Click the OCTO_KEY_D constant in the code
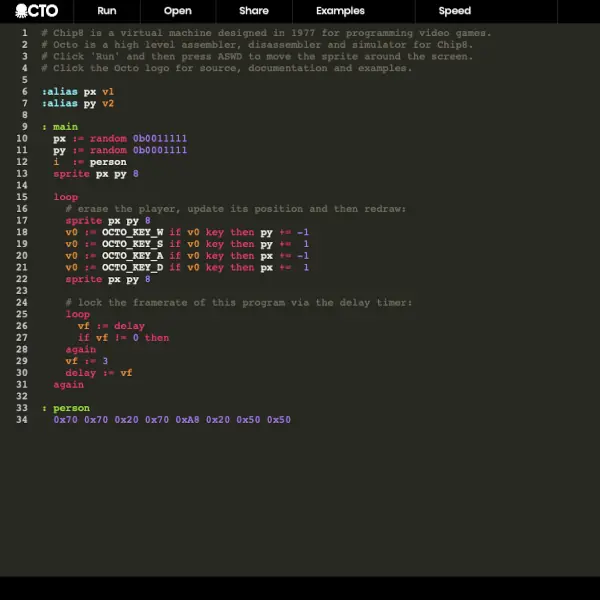Image resolution: width=600 pixels, height=600 pixels. [x=132, y=267]
